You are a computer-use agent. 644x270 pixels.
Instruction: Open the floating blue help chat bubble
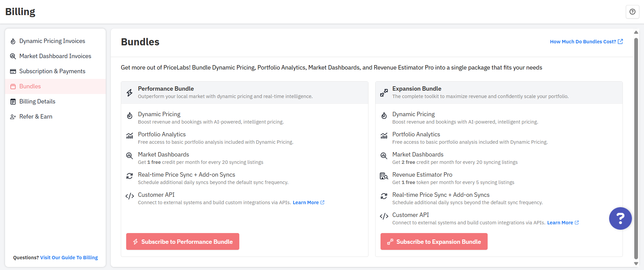620,218
